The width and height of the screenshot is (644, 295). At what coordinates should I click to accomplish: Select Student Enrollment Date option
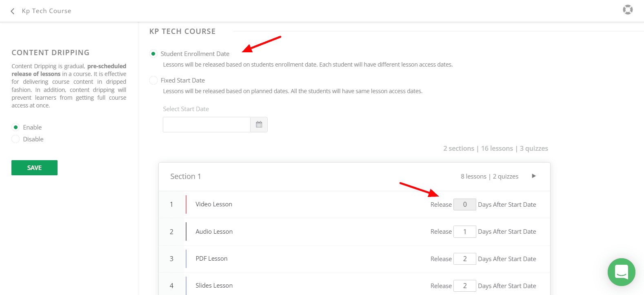click(153, 54)
